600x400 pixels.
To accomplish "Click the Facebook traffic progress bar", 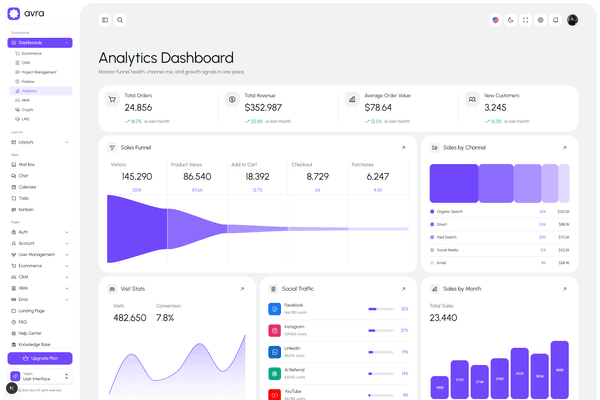I will 381,309.
